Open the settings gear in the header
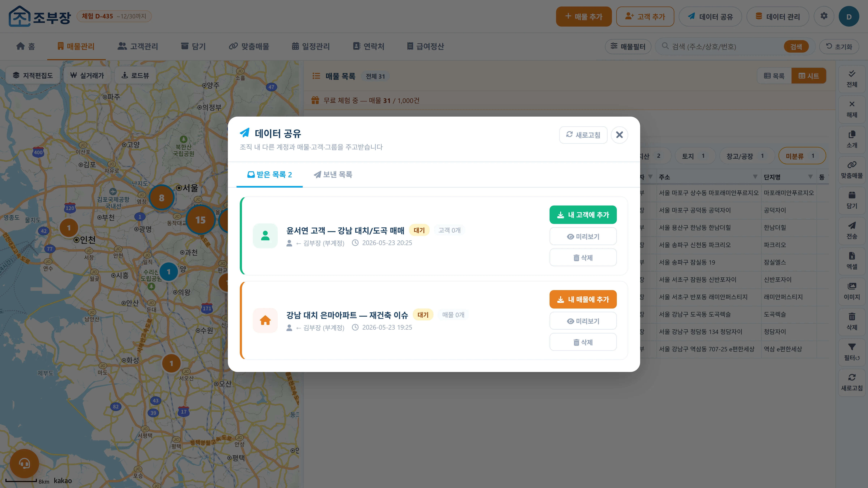 pos(824,16)
